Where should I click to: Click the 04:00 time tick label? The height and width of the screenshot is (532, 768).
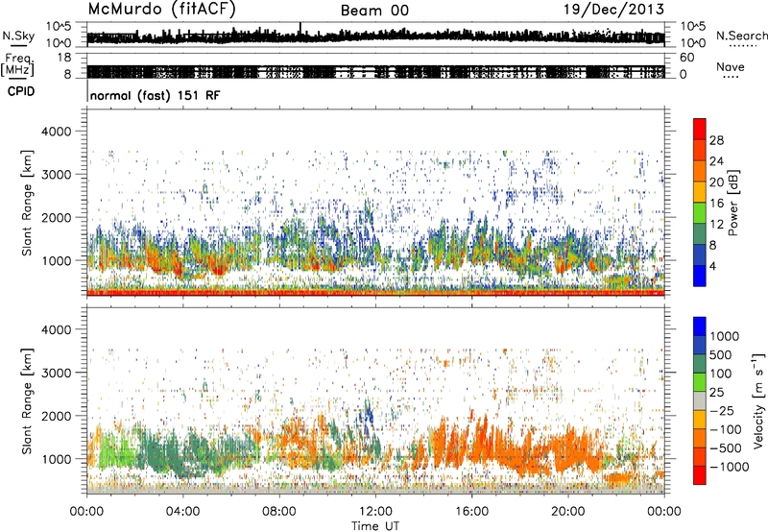click(x=182, y=512)
